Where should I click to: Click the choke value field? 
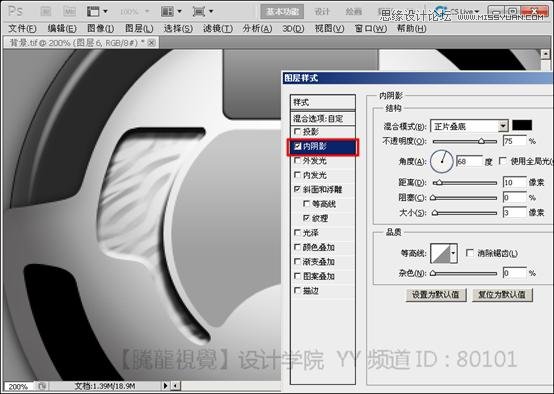[x=514, y=197]
